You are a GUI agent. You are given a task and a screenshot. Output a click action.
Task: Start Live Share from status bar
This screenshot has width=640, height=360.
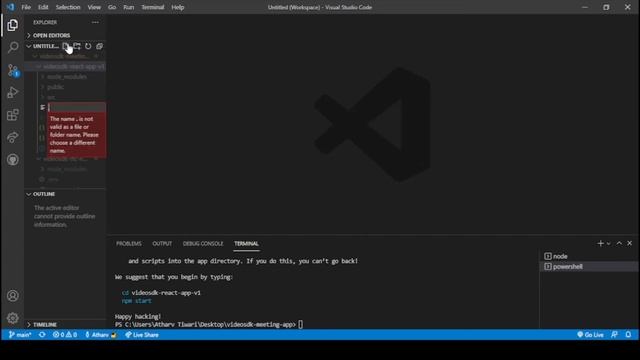coord(142,335)
